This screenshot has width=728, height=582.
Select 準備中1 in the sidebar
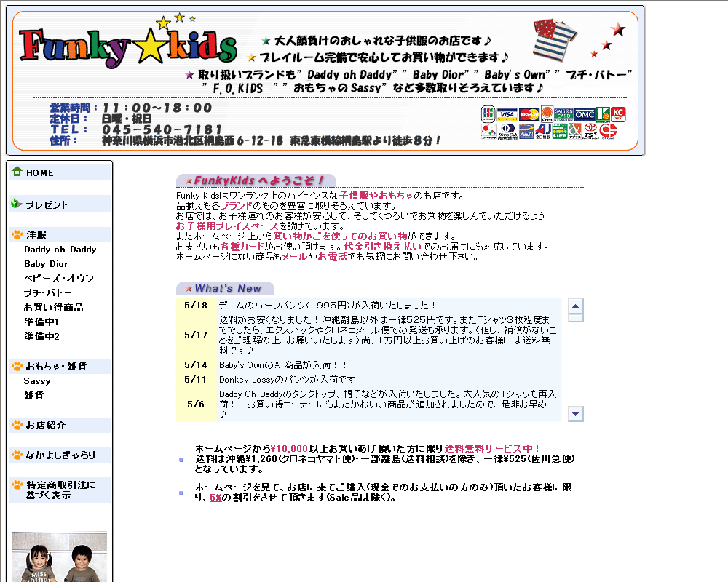tap(41, 322)
